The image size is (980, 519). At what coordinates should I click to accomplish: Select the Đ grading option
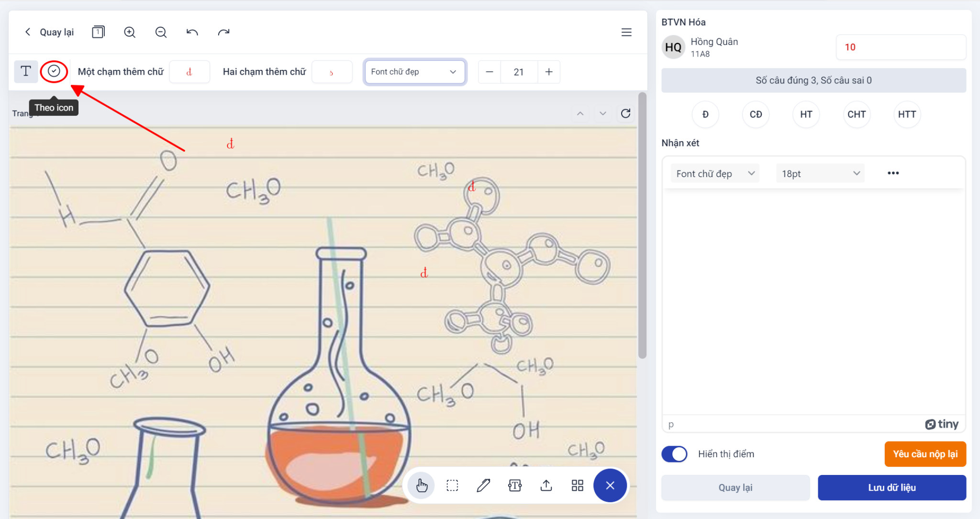point(705,114)
